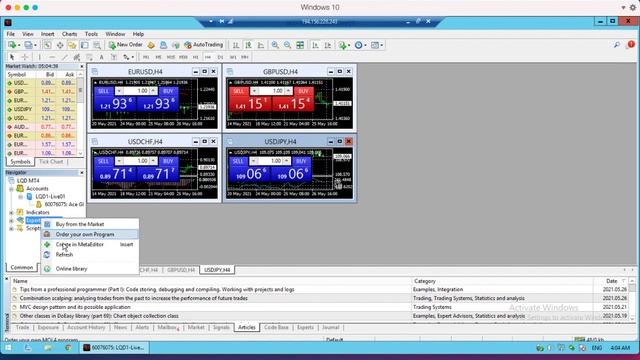Open the Account History terminal tab

86,327
